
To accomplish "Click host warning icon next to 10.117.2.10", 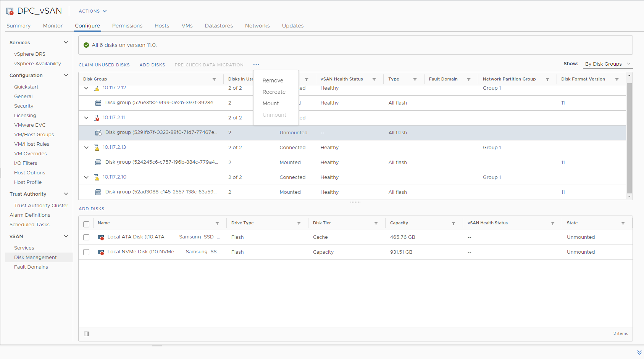I will tap(97, 177).
